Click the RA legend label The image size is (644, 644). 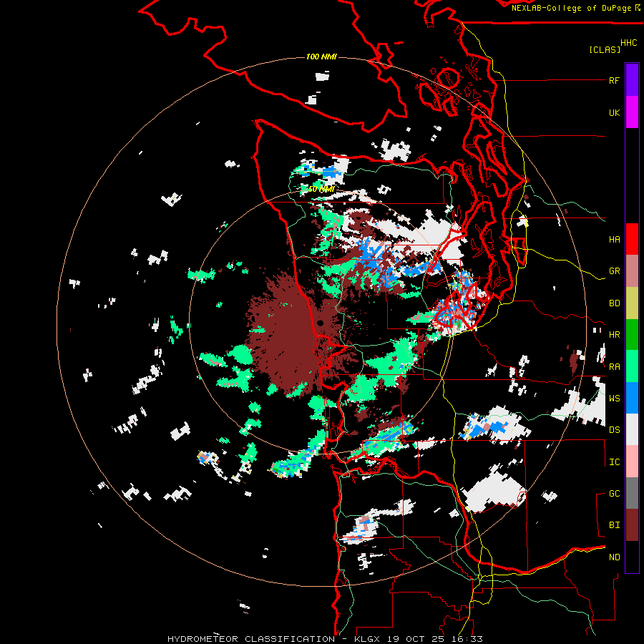pyautogui.click(x=614, y=367)
